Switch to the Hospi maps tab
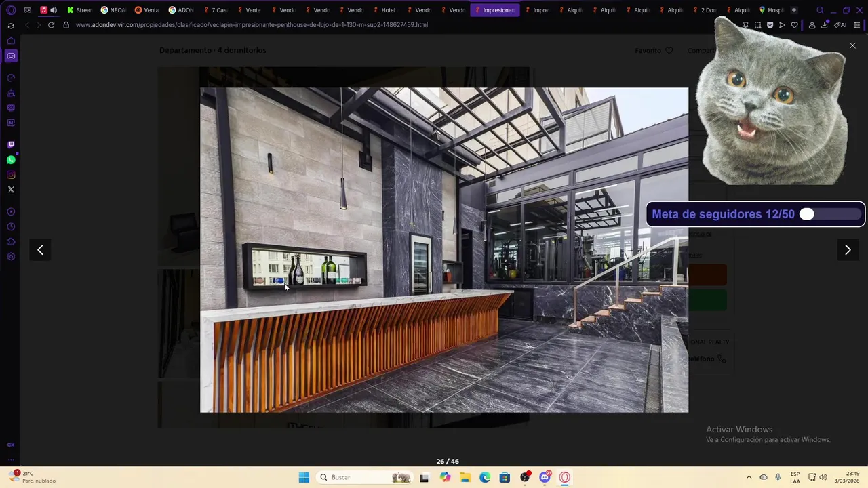The image size is (868, 488). click(x=772, y=10)
